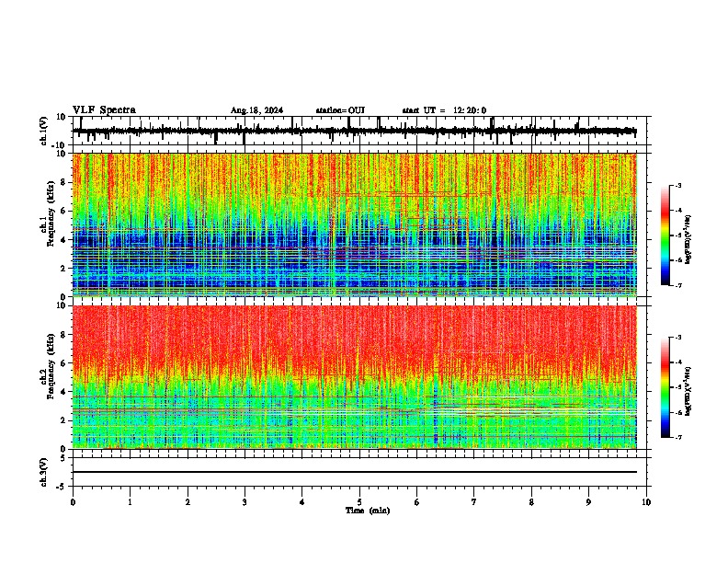The image size is (728, 563).
Task: Click the "ch.1(V)" waveform axis label
Action: click(44, 131)
